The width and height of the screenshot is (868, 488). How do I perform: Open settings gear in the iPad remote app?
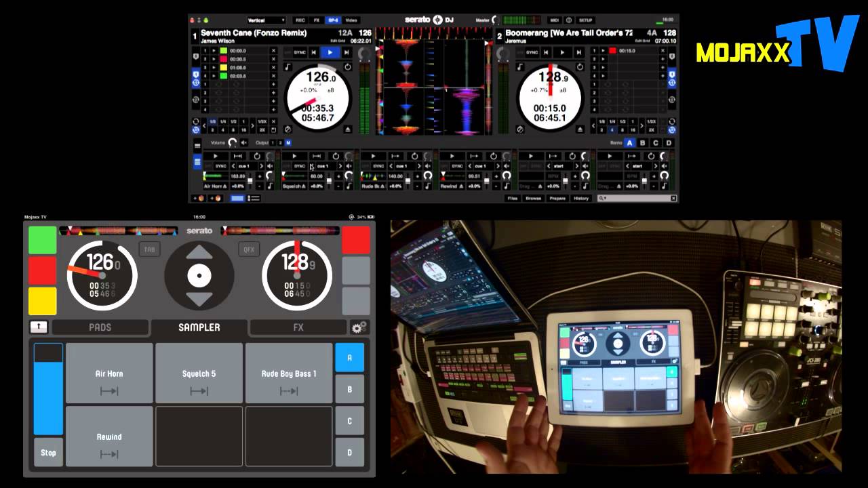[x=359, y=327]
